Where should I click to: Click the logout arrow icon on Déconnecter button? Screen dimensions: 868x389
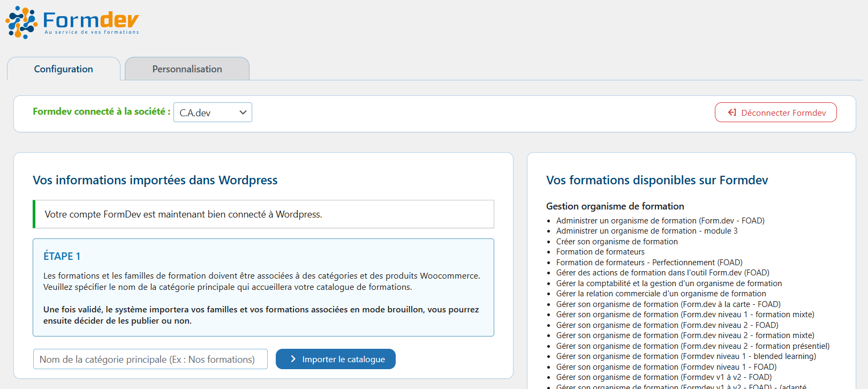coord(732,113)
